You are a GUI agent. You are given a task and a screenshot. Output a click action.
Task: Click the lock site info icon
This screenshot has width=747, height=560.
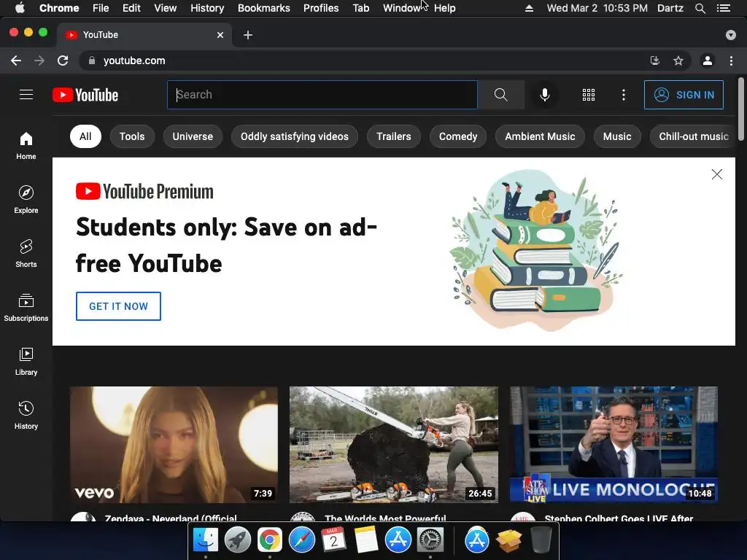(92, 61)
